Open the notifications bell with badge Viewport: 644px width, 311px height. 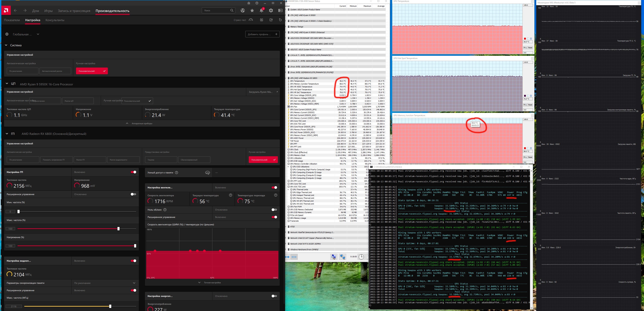tap(262, 10)
